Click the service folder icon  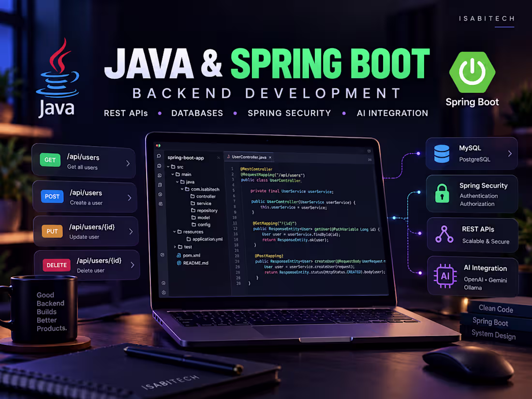192,203
